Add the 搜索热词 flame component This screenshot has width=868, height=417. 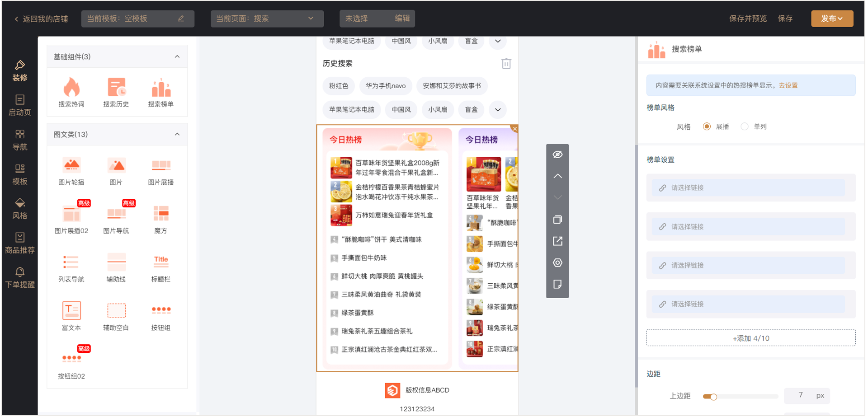[x=71, y=88]
